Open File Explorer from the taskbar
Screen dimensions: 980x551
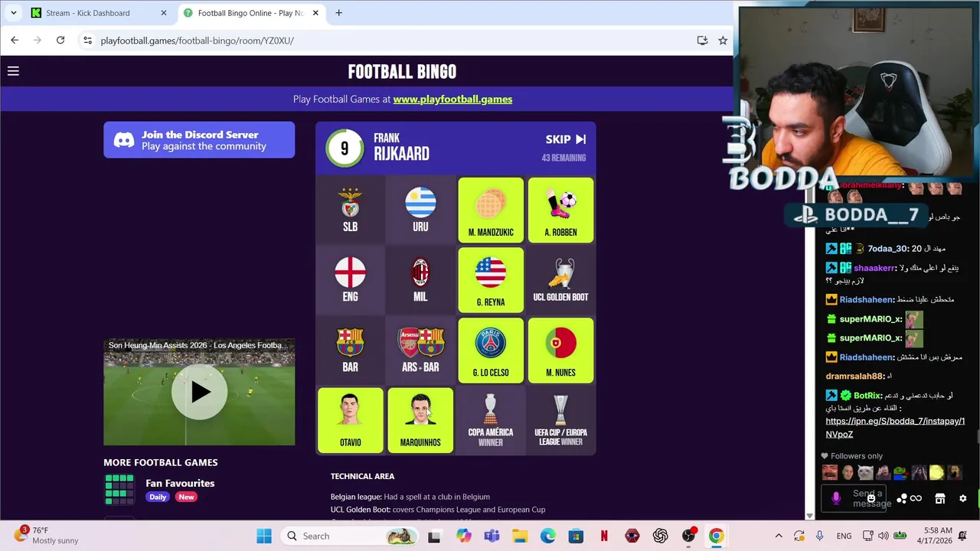click(x=519, y=536)
